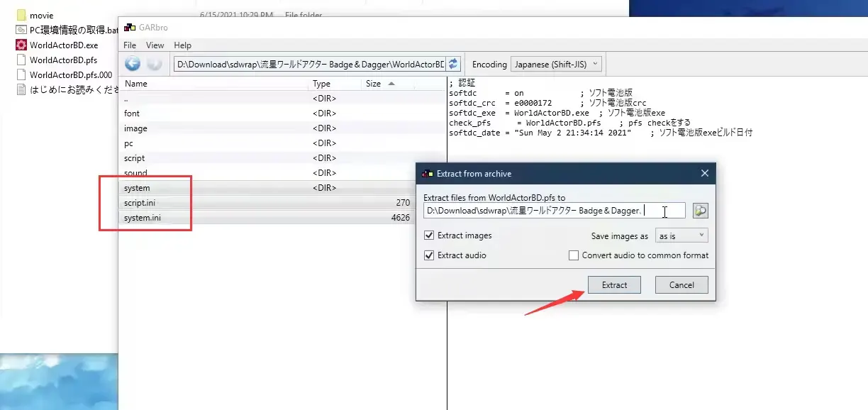Refresh the path with the blue arrows icon

tap(453, 64)
